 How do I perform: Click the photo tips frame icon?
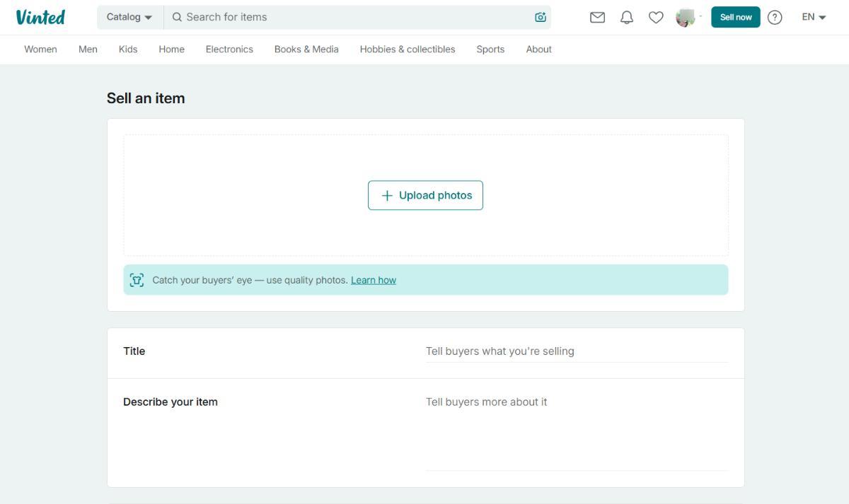tap(137, 280)
